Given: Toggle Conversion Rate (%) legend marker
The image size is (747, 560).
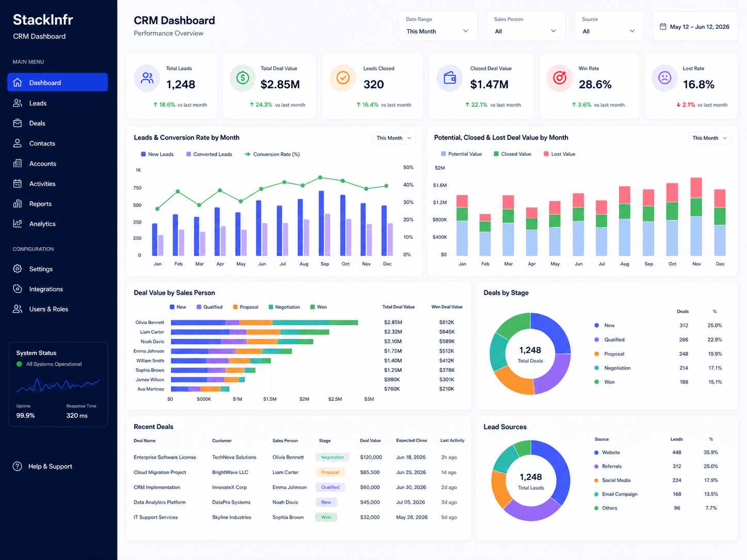Looking at the screenshot, I should pyautogui.click(x=248, y=154).
